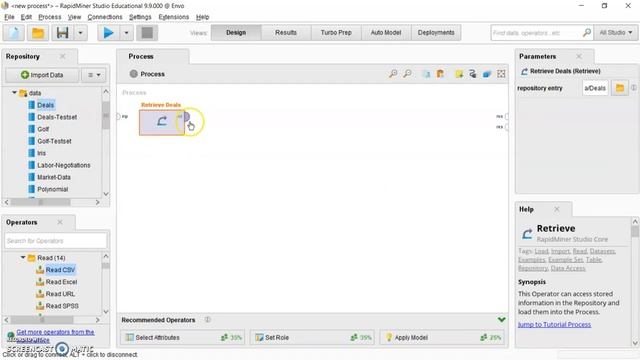Collapse the Read (14) operators folder
This screenshot has height=360, width=640.
[x=23, y=258]
